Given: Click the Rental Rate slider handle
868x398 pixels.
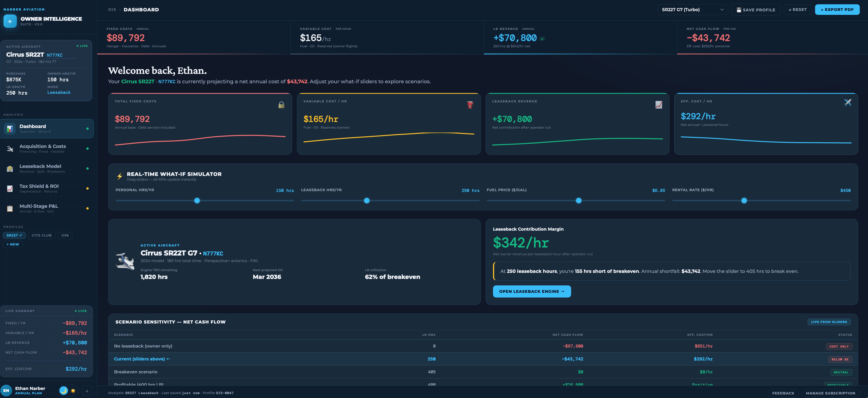Looking at the screenshot, I should (744, 201).
